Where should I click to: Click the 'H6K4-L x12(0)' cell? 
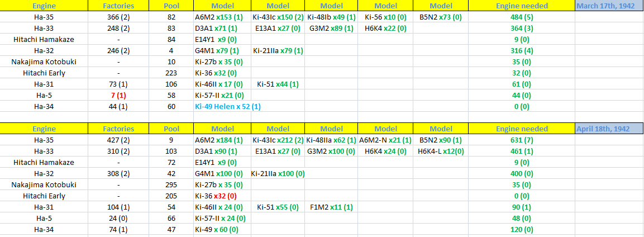point(440,151)
